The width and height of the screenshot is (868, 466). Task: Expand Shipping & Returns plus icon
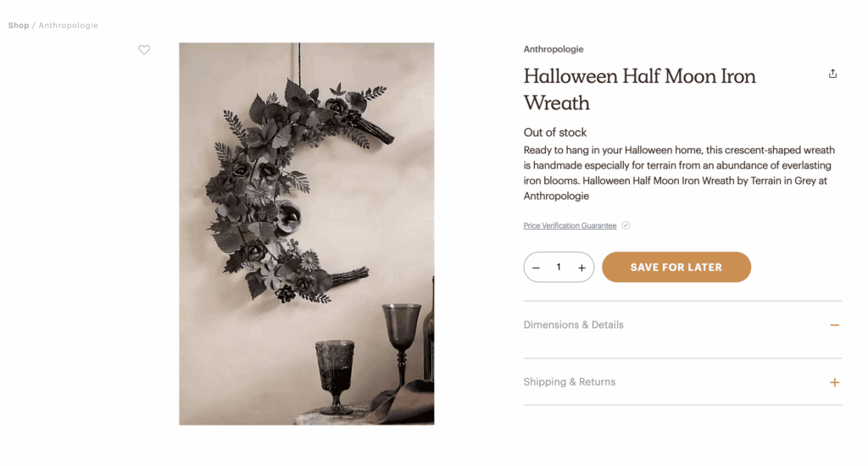[x=834, y=382]
